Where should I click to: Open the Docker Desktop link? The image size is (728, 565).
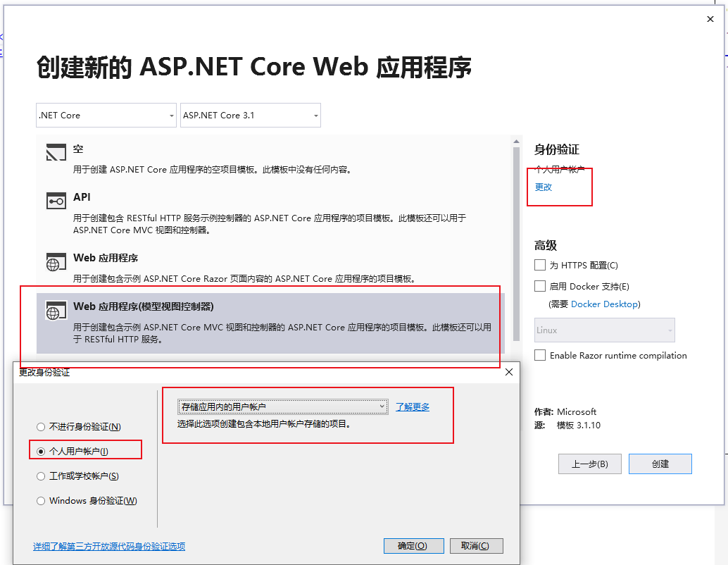pyautogui.click(x=604, y=304)
